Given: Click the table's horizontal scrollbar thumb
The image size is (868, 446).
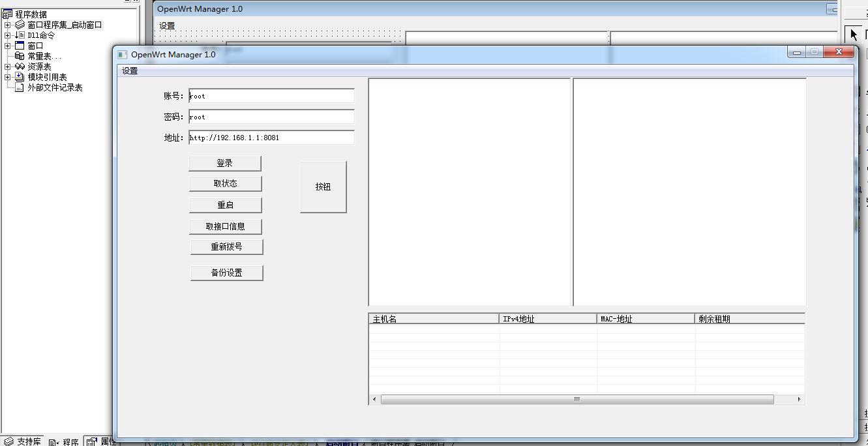Looking at the screenshot, I should click(x=577, y=399).
